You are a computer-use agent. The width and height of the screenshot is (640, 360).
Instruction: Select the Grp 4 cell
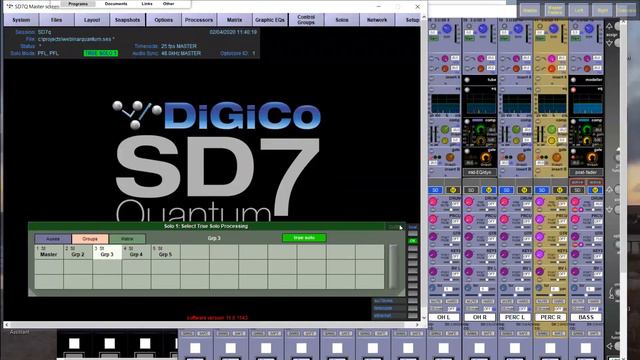click(x=136, y=252)
